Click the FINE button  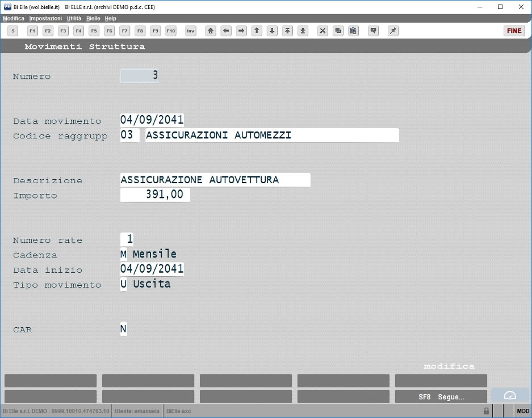pyautogui.click(x=514, y=31)
